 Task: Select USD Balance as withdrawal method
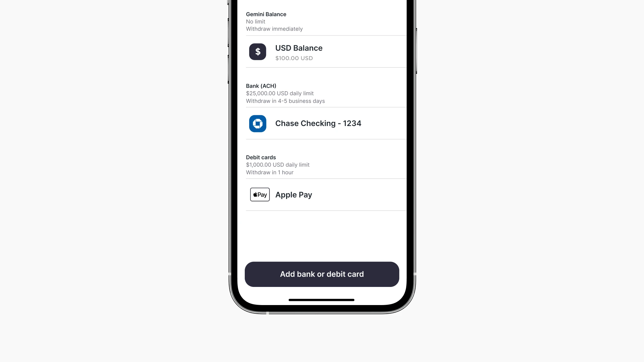[322, 52]
